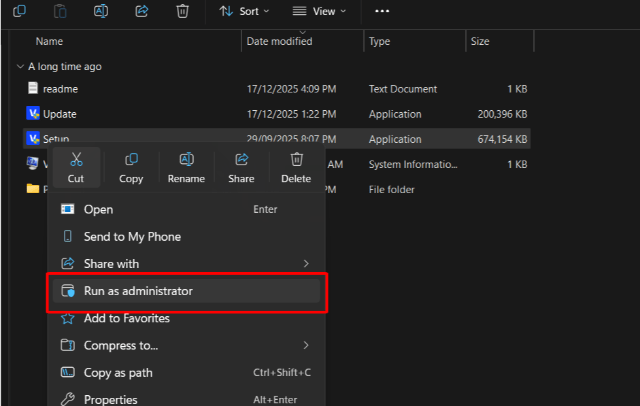Sort by the Date modified column header
Viewport: 640px width, 406px height.
(280, 42)
